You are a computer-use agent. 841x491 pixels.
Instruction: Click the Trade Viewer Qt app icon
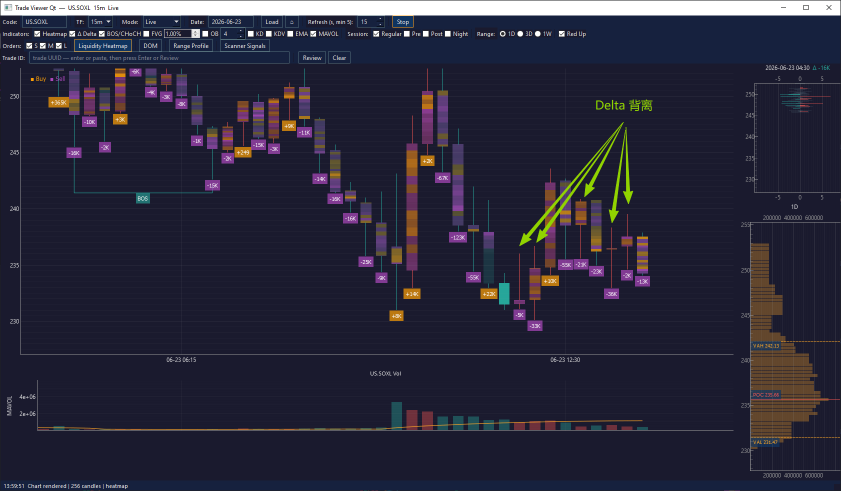(8, 8)
